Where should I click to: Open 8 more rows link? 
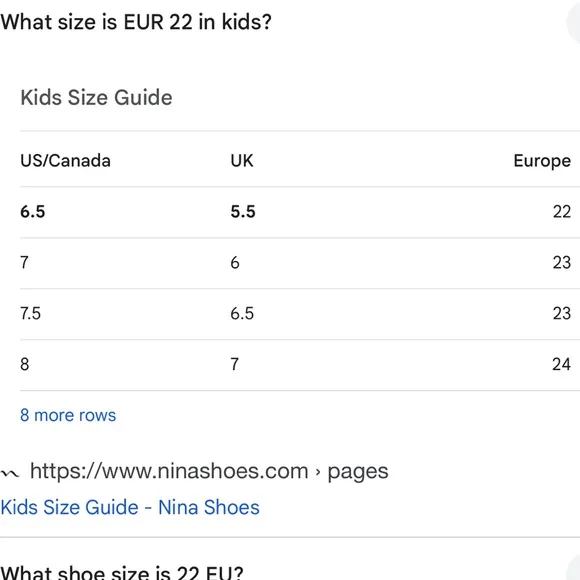(68, 415)
